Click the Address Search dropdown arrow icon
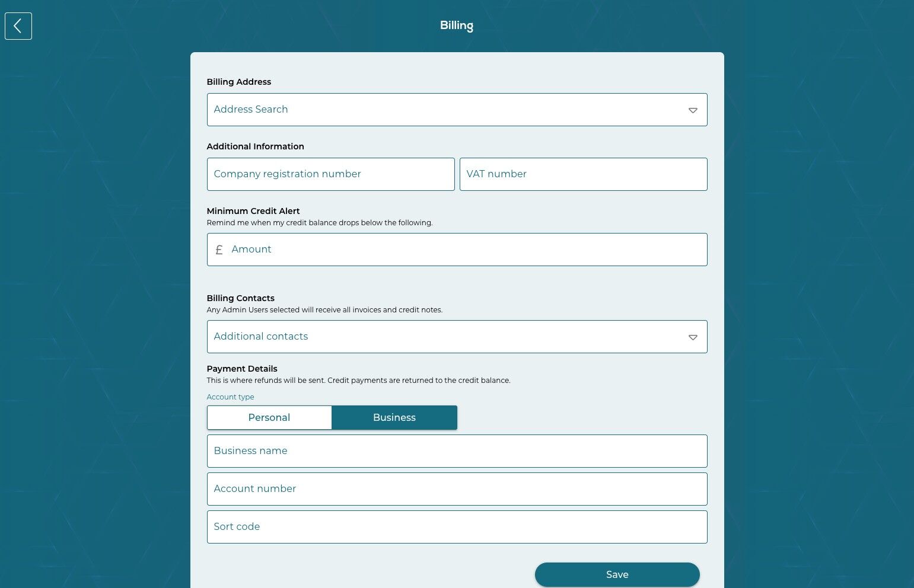 click(693, 110)
